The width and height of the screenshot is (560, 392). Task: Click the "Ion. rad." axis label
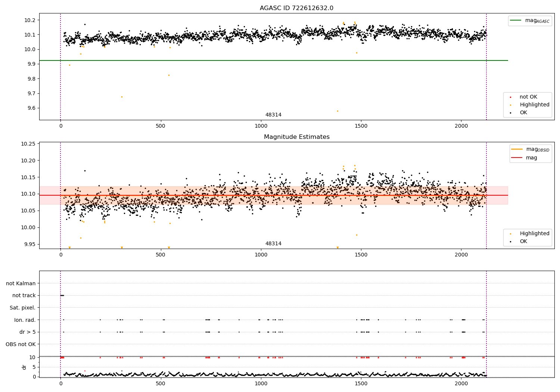point(25,320)
